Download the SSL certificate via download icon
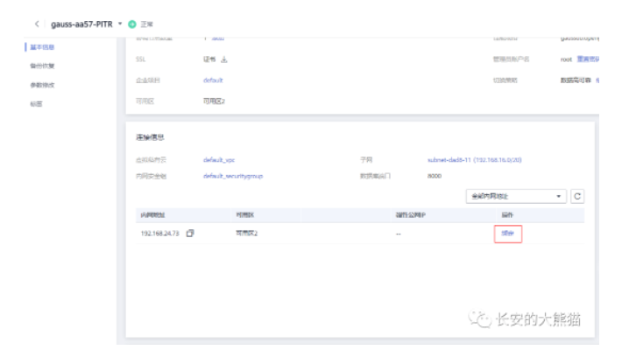622x364 pixels. (224, 59)
